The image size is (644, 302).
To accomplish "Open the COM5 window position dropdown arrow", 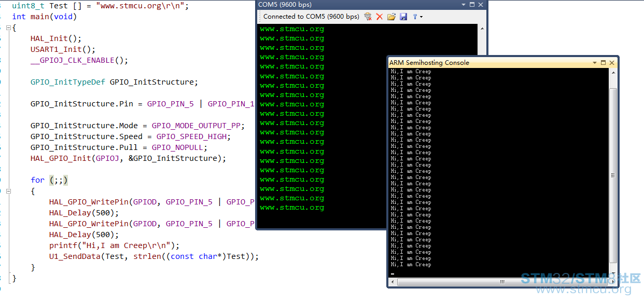I will coord(464,5).
